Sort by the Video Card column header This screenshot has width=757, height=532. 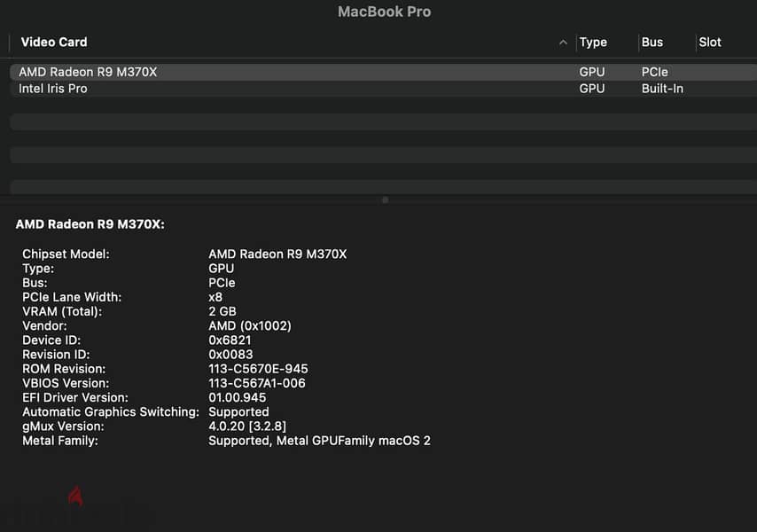pos(54,43)
